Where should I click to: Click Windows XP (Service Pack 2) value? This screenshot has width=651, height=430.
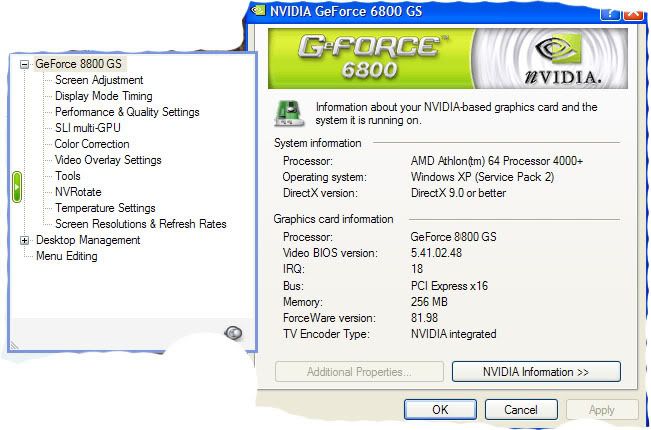482,177
